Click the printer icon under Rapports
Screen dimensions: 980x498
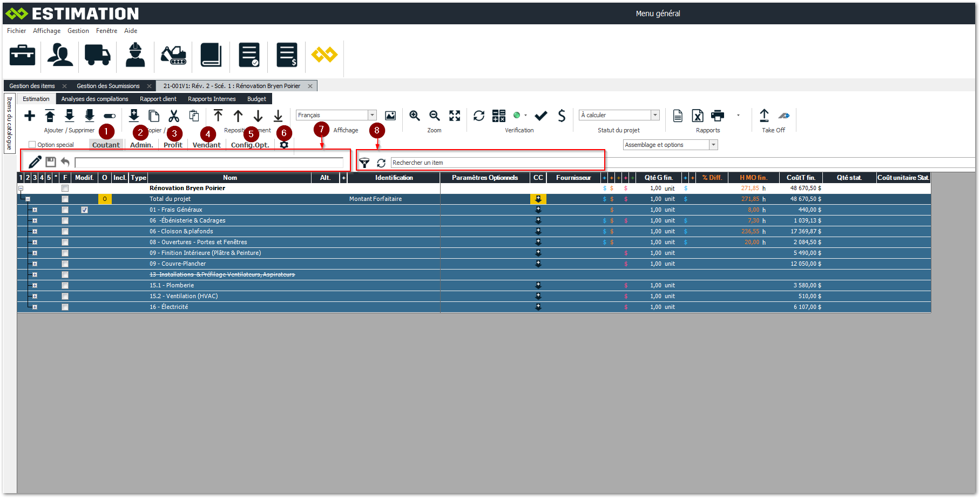718,116
